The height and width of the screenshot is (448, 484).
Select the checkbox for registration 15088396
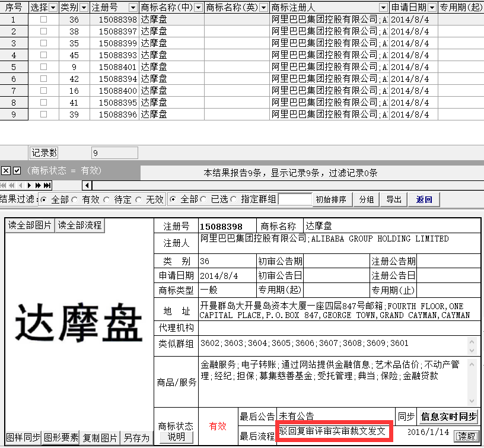[43, 115]
